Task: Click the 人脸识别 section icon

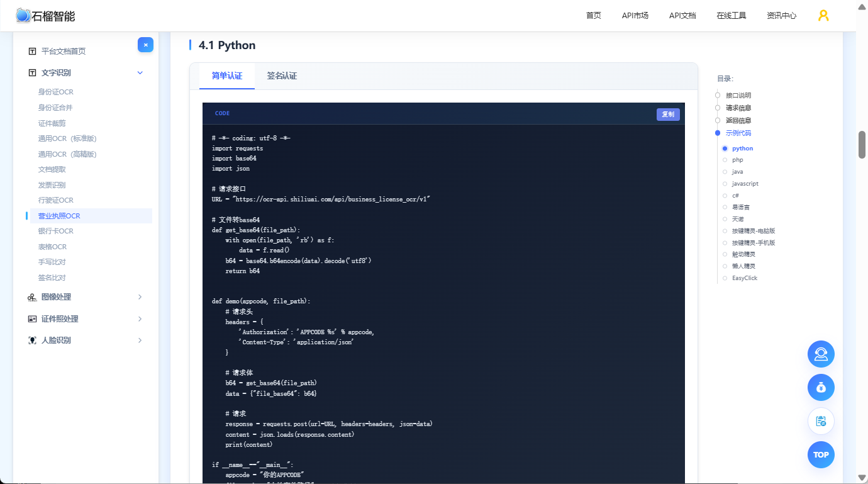Action: [x=32, y=340]
